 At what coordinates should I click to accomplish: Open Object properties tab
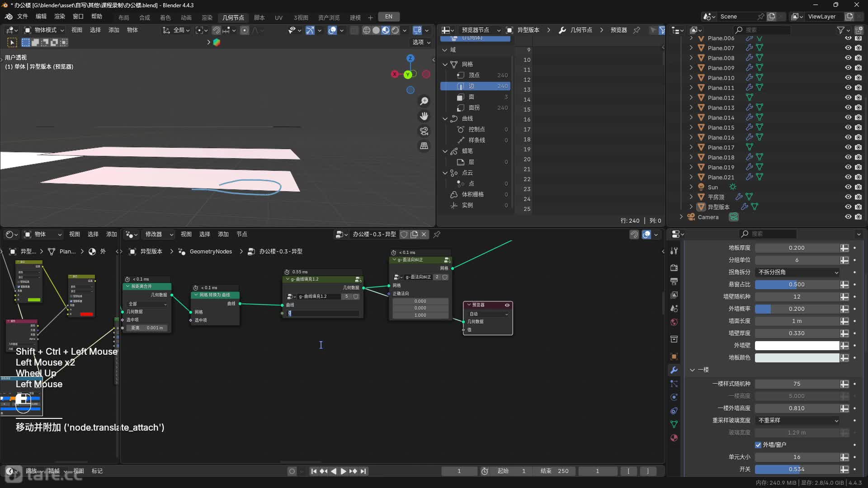coord(674,357)
